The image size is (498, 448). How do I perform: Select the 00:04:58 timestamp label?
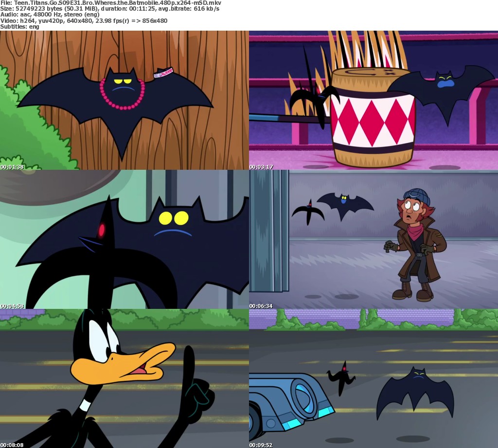coord(12,306)
